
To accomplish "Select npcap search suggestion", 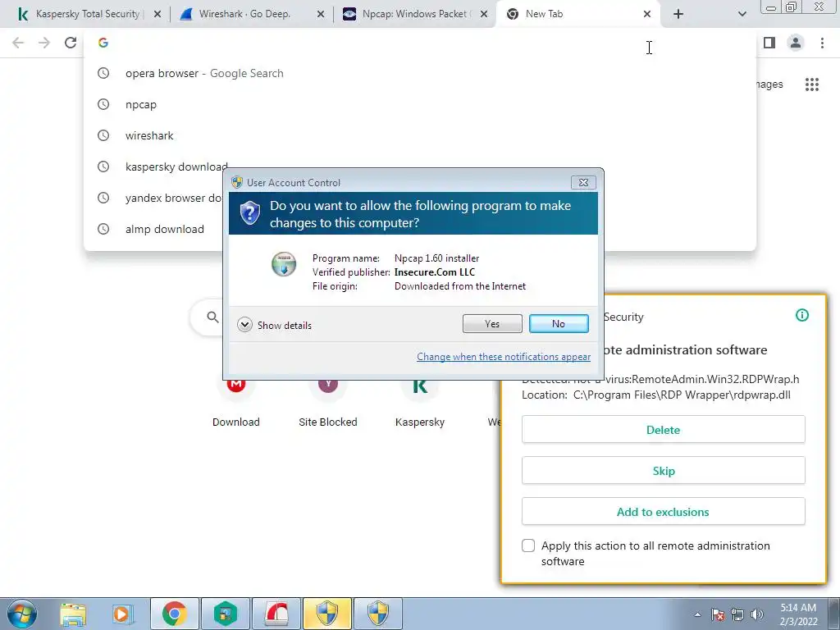I will coord(420,104).
